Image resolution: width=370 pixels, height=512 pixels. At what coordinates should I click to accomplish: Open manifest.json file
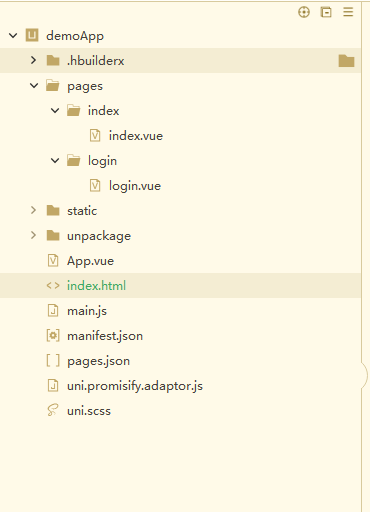[105, 336]
